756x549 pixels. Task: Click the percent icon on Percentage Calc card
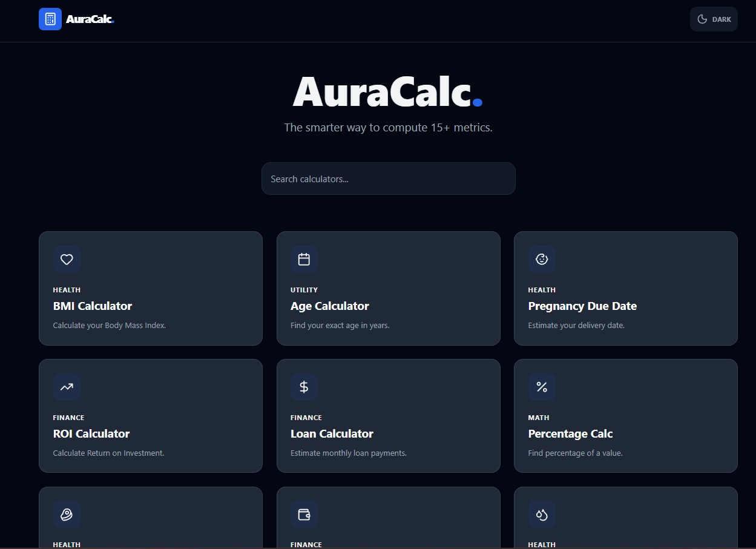click(542, 387)
